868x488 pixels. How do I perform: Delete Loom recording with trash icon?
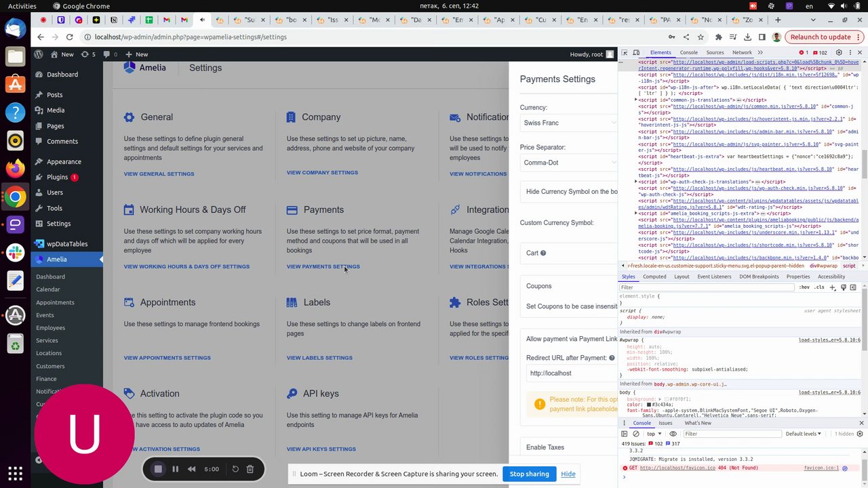click(x=250, y=469)
